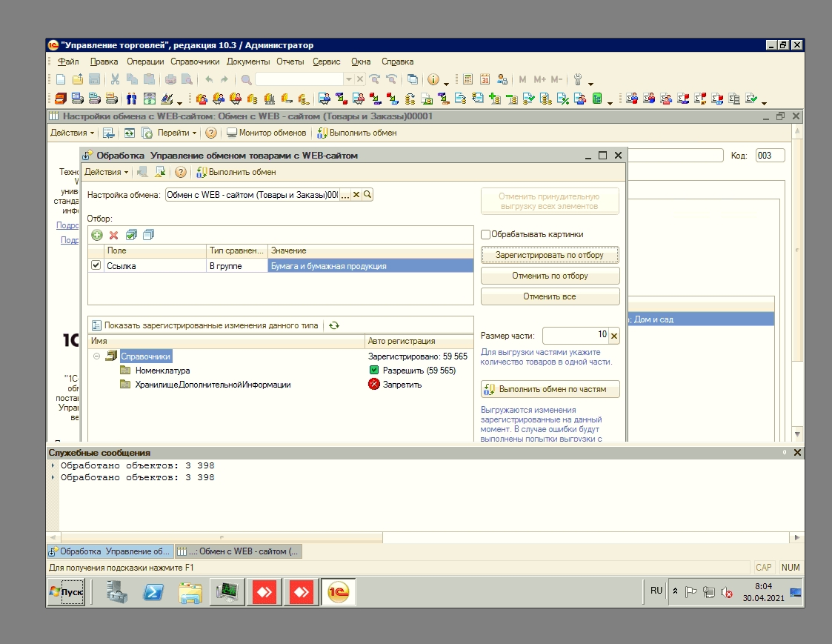Click the wrench service tools icon
Viewport: 832px width, 644px height.
pyautogui.click(x=578, y=79)
